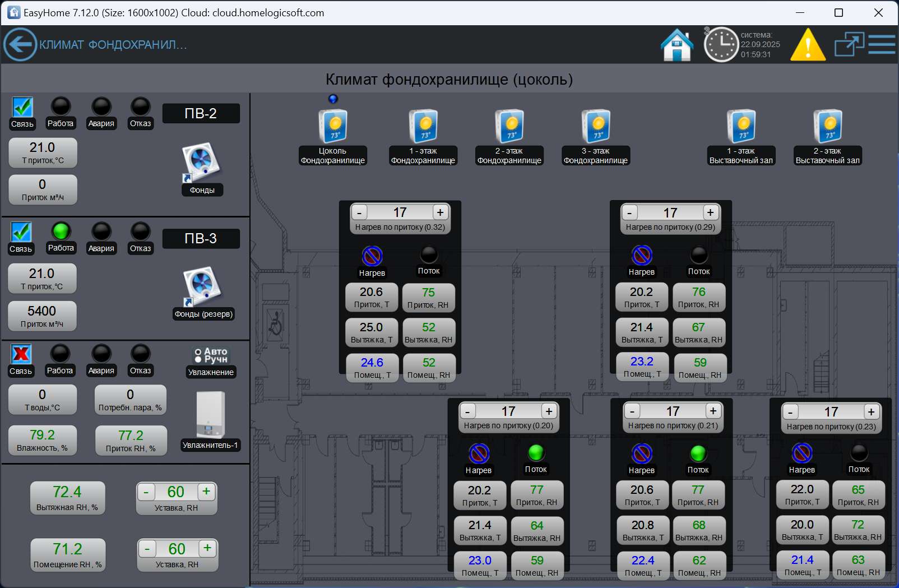Open the Увлажнитель-1 humidifier icon

(x=211, y=414)
